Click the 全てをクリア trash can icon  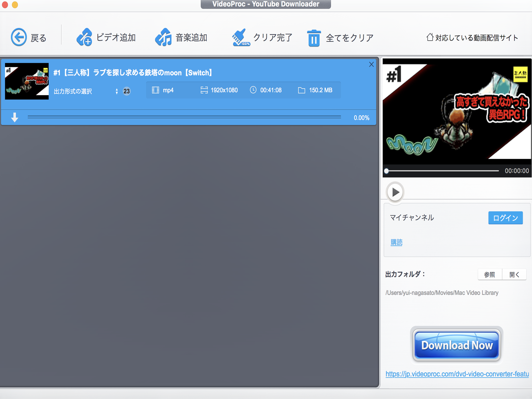click(314, 38)
